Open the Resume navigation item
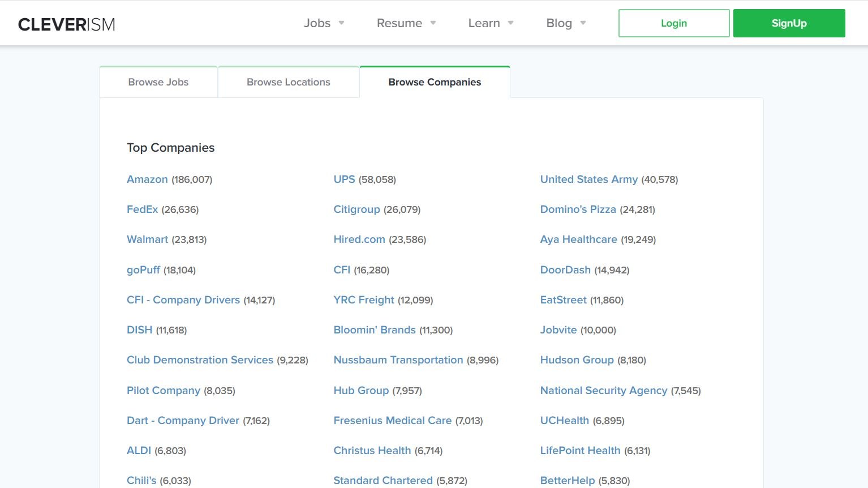Image resolution: width=868 pixels, height=488 pixels. tap(399, 23)
